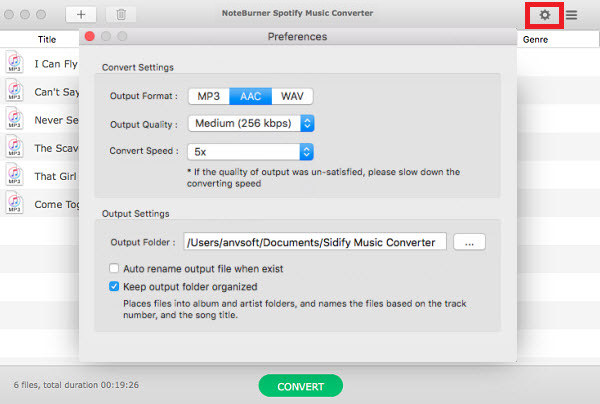The height and width of the screenshot is (404, 600).
Task: Open the hamburger menu icon
Action: click(572, 15)
